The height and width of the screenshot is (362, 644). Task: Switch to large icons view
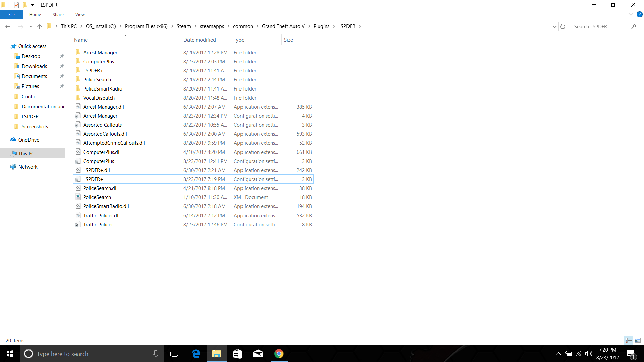[638, 340]
